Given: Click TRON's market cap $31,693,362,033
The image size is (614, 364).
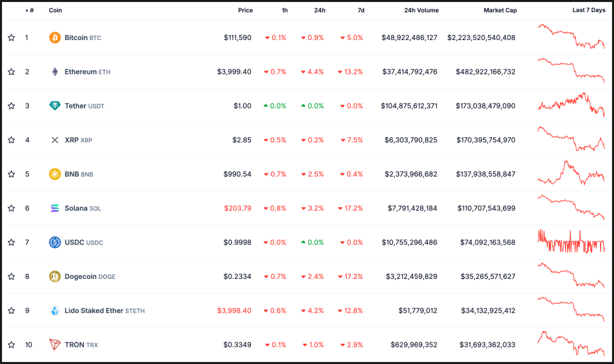Looking at the screenshot, I should click(x=488, y=344).
